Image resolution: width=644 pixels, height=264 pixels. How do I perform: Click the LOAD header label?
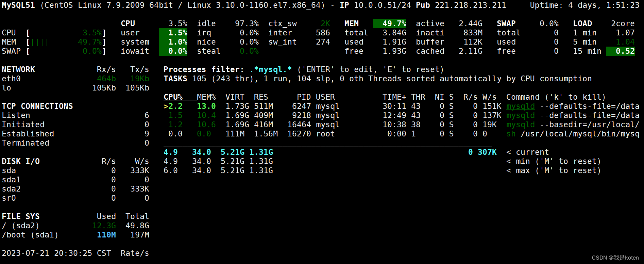click(x=582, y=24)
